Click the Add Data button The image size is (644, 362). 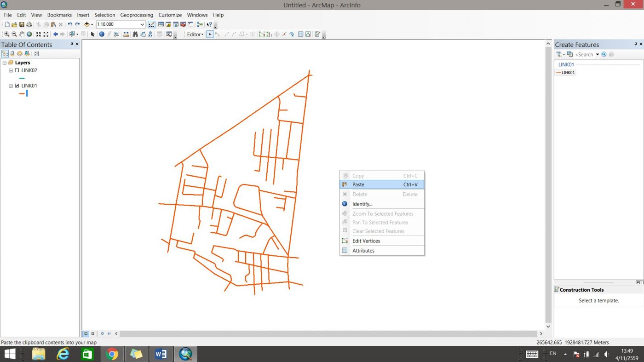pyautogui.click(x=86, y=24)
